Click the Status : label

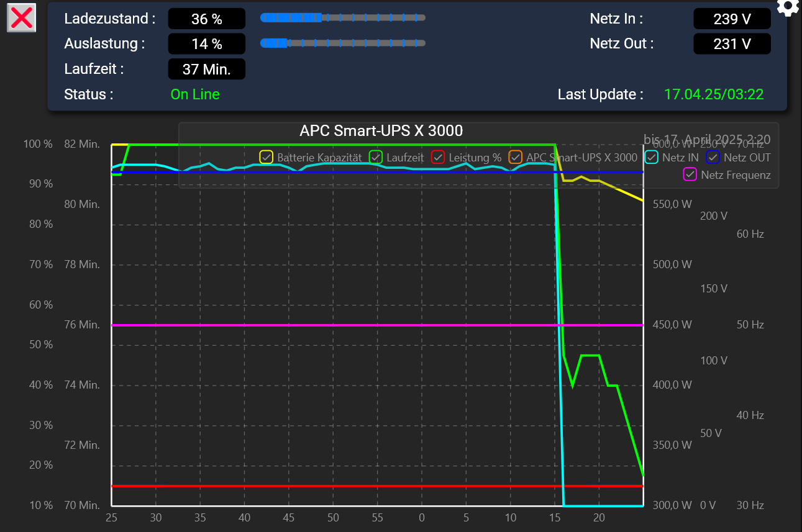point(89,94)
